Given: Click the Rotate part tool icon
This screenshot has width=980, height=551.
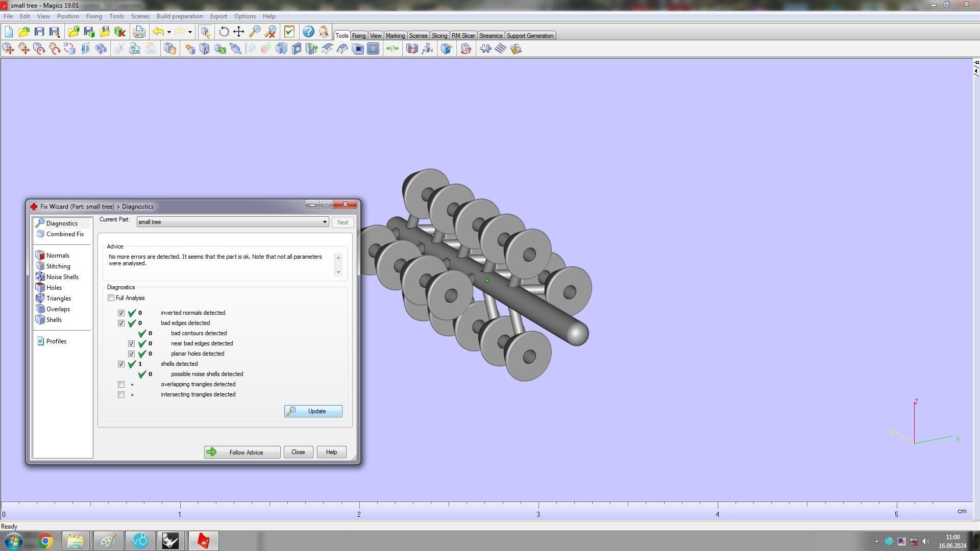Looking at the screenshot, I should click(x=39, y=48).
